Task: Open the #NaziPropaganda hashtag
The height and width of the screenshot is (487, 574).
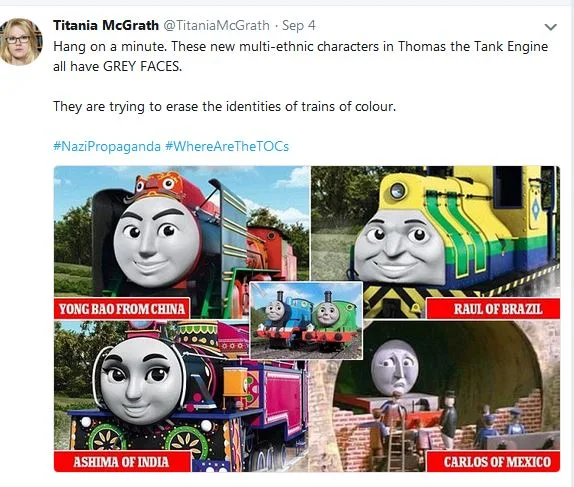Action: coord(107,146)
